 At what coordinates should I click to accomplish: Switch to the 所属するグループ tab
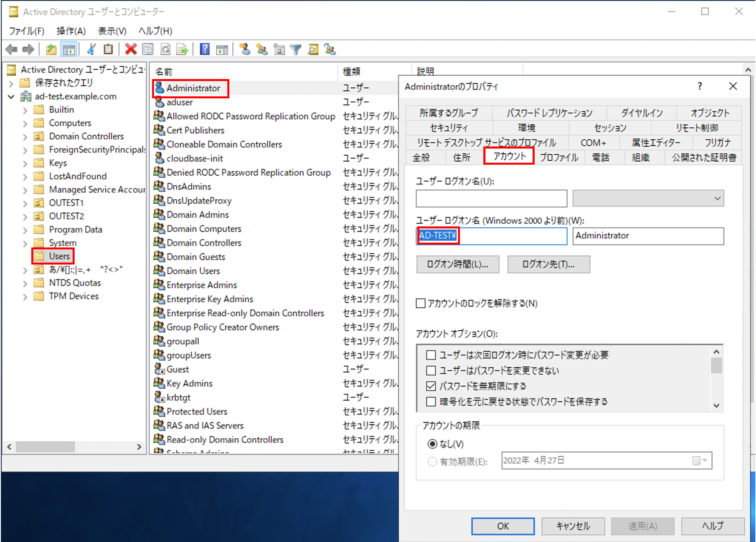(x=449, y=113)
